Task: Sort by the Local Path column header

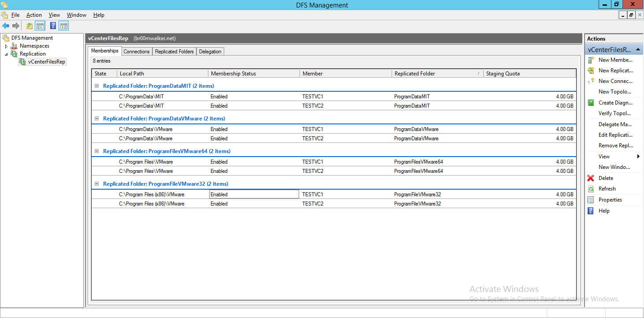Action: click(163, 74)
